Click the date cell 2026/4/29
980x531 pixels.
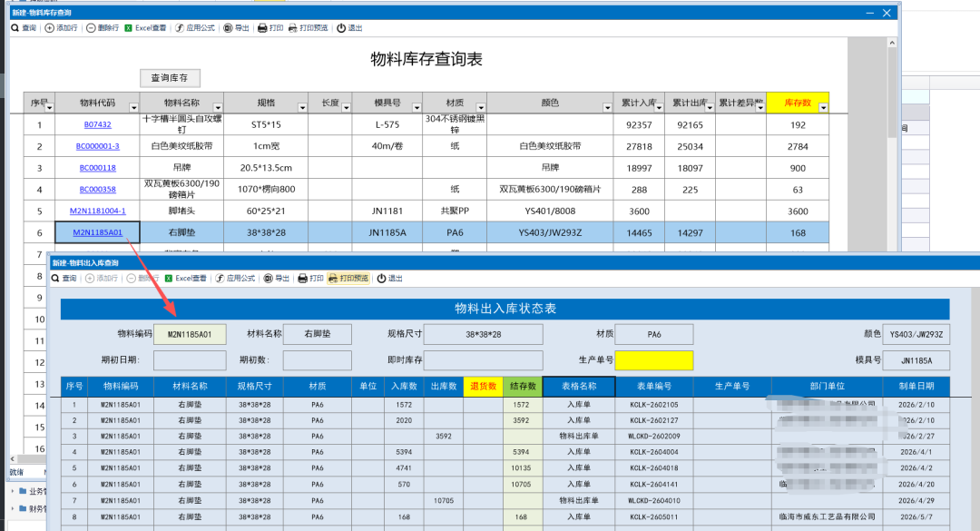[916, 500]
